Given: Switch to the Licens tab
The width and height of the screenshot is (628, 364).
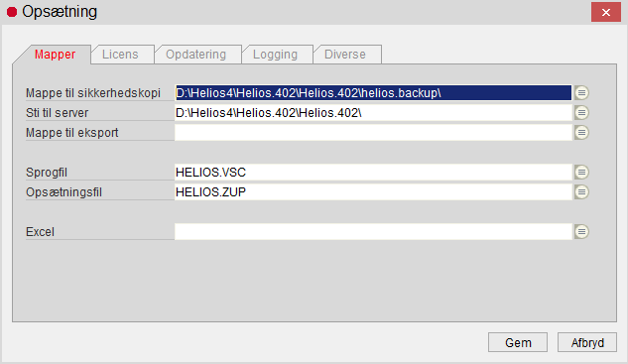Looking at the screenshot, I should [x=122, y=55].
